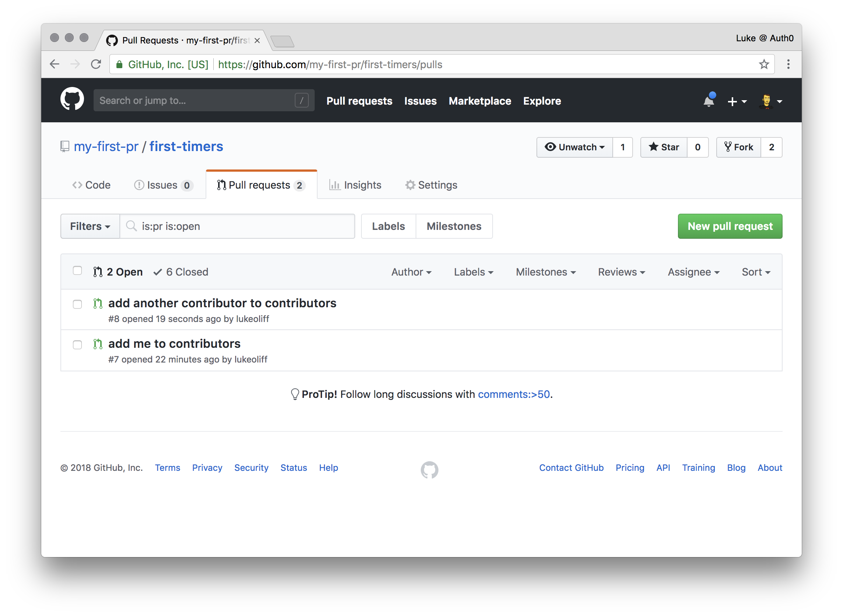Open the Issues repository tab
843x616 pixels.
point(162,185)
